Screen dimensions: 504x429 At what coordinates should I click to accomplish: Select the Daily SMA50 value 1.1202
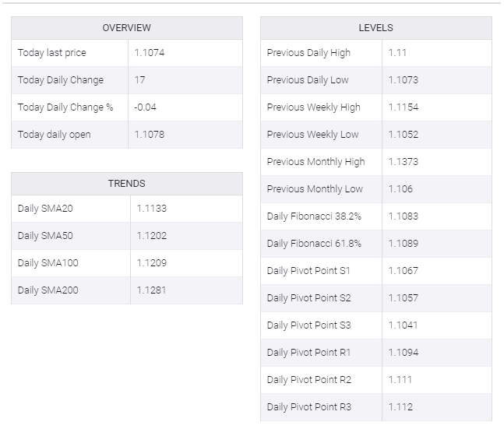pos(151,236)
